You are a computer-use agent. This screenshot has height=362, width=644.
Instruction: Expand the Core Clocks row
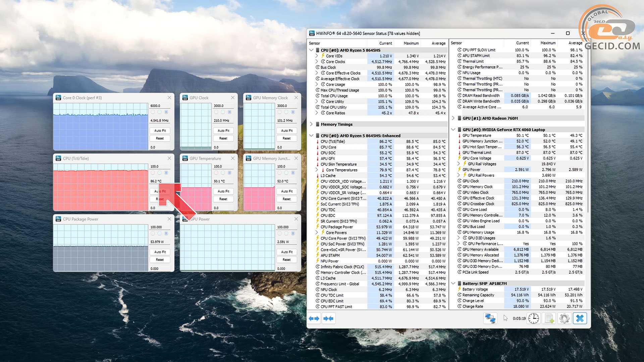pyautogui.click(x=317, y=62)
